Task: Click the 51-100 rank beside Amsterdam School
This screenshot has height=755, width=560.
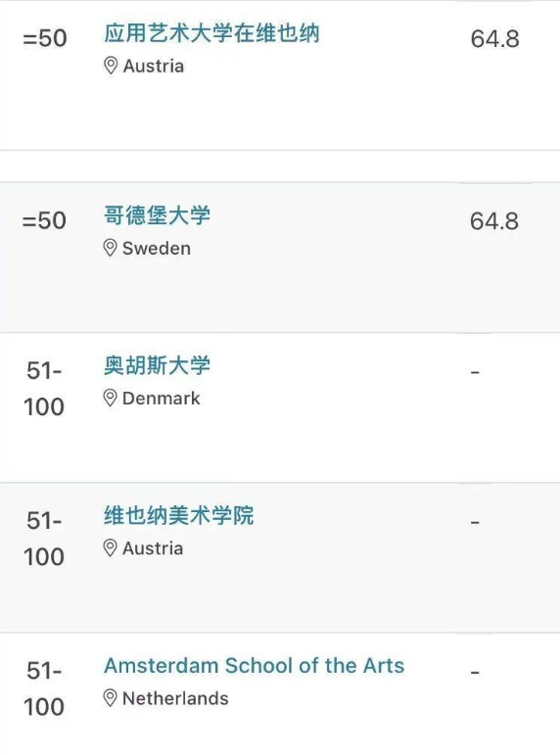Action: (44, 688)
